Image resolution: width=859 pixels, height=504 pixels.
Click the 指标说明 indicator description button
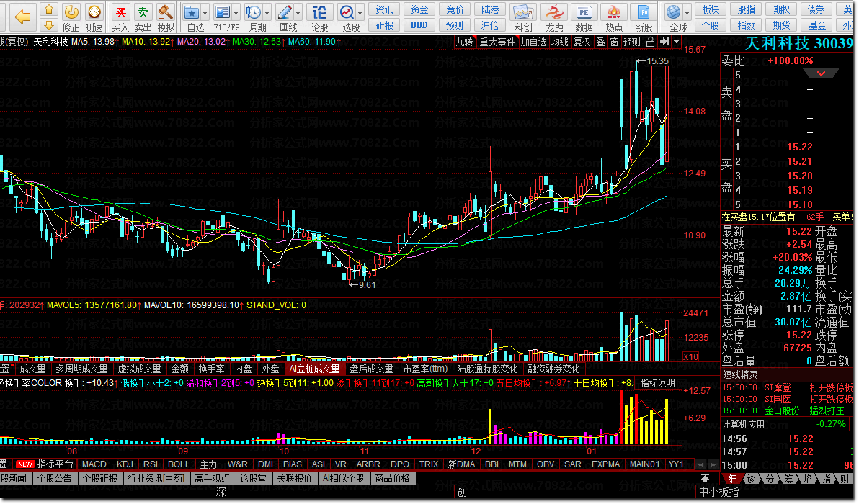coord(658,384)
